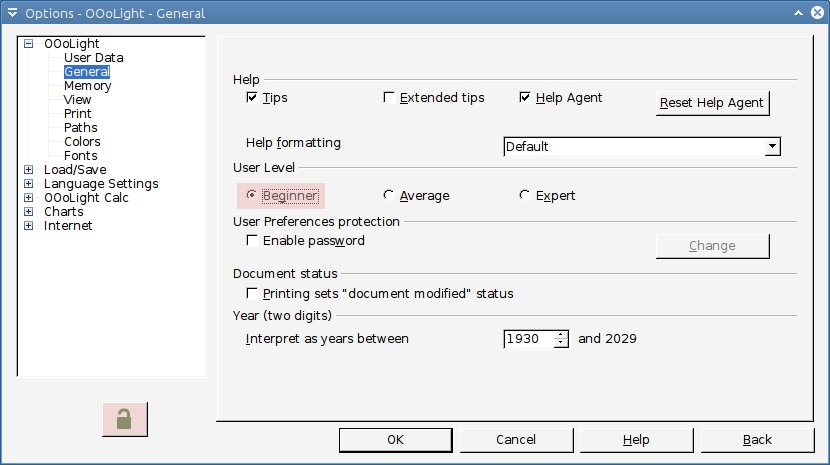
Task: Open the Fonts settings page
Action: (x=80, y=156)
